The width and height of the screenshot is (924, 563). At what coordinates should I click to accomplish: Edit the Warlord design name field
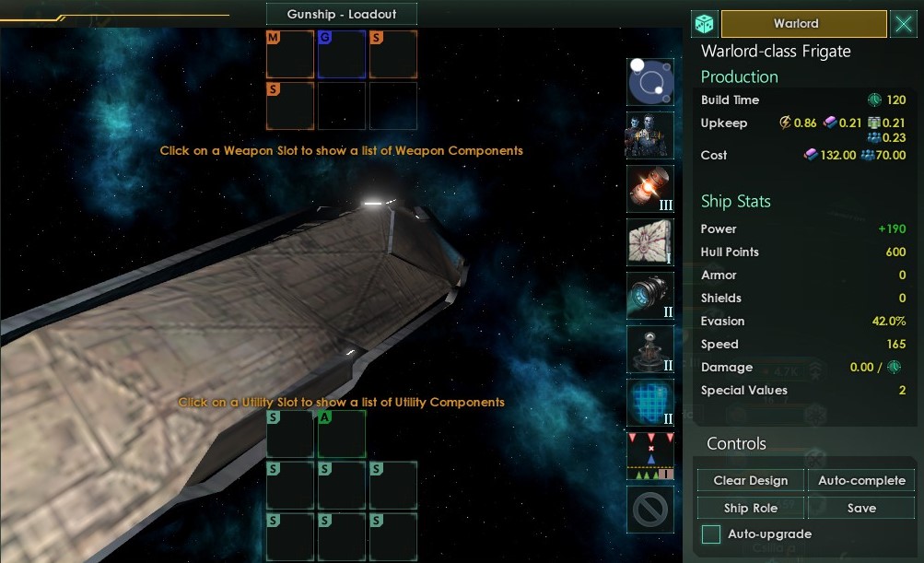804,24
